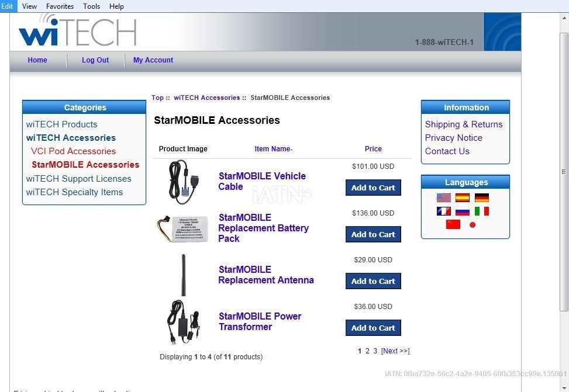Open VCI Pod Accessories category
The height and width of the screenshot is (392, 569).
pyautogui.click(x=73, y=151)
